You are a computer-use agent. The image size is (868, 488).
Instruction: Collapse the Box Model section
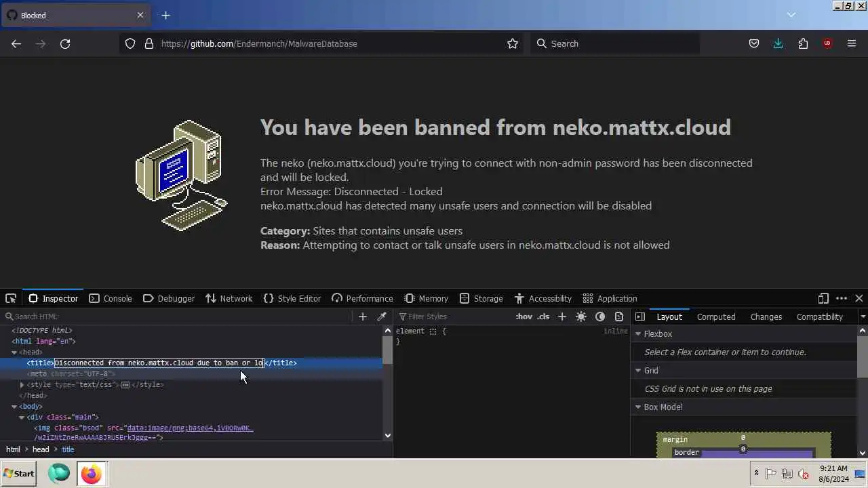[x=638, y=407]
